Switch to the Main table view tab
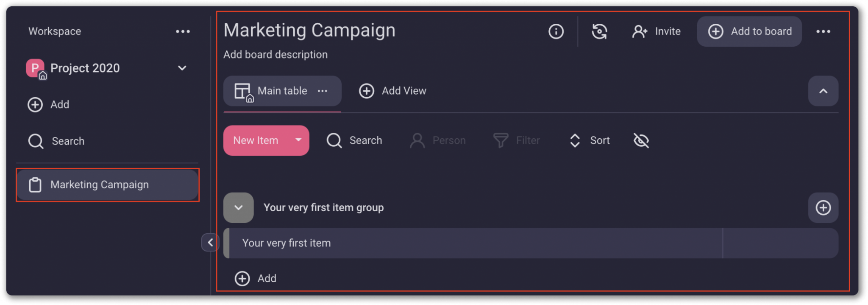This screenshot has width=868, height=305. (281, 91)
